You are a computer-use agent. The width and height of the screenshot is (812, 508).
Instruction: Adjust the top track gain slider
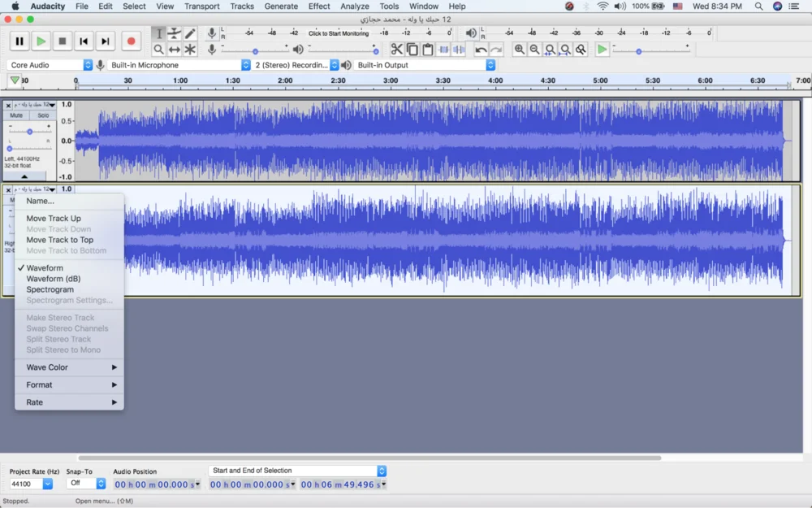tap(29, 132)
